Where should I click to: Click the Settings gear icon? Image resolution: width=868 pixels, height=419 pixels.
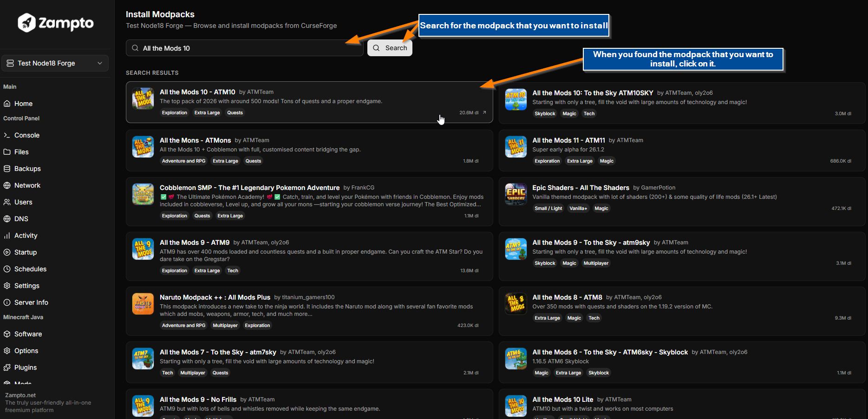coord(7,286)
